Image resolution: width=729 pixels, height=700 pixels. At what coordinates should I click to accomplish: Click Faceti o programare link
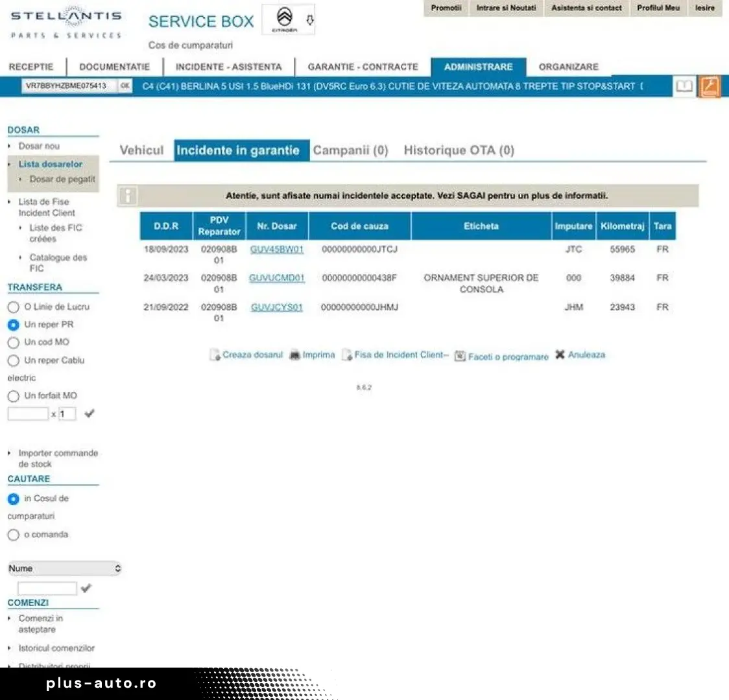pyautogui.click(x=508, y=356)
